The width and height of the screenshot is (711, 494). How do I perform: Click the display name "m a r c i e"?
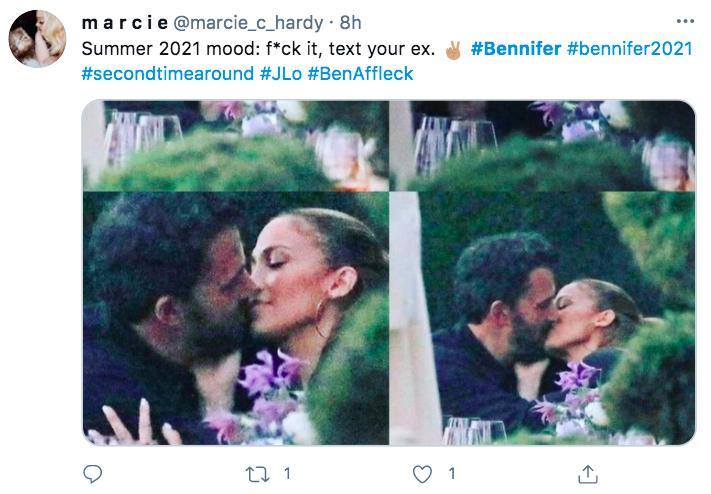click(126, 22)
